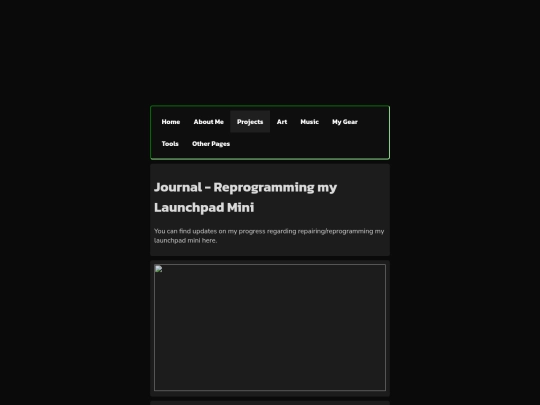Open the About Me page
Image resolution: width=540 pixels, height=405 pixels.
209,122
